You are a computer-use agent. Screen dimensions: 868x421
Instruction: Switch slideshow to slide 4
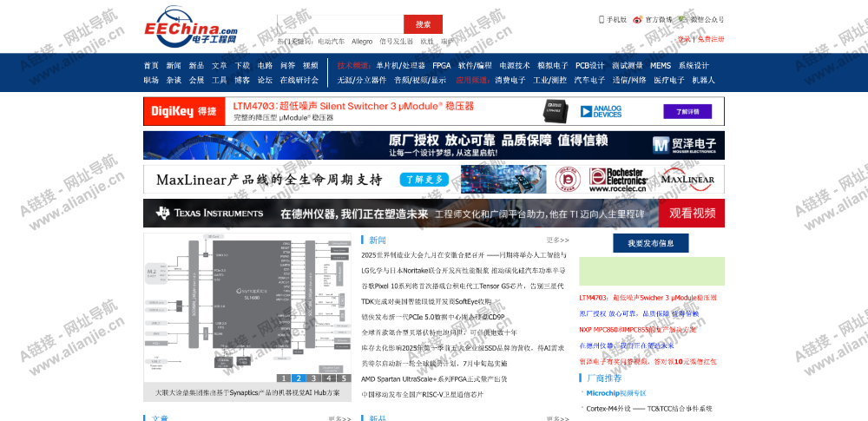point(329,378)
